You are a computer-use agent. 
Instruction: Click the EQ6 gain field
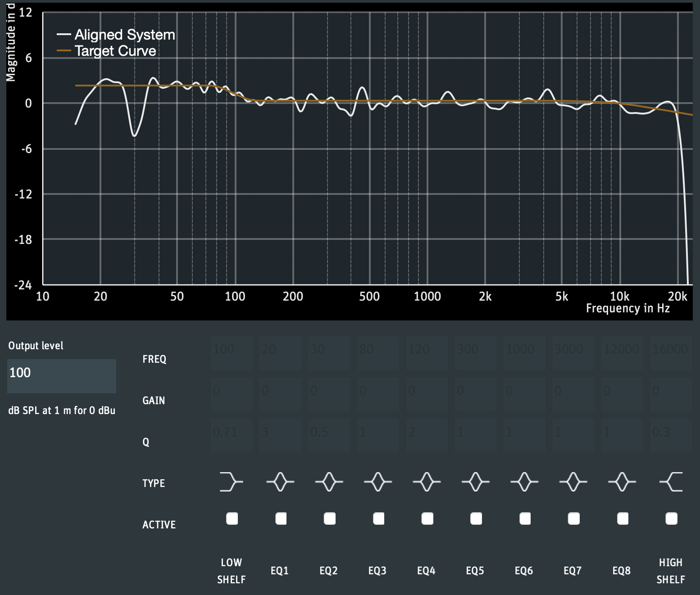(x=525, y=394)
